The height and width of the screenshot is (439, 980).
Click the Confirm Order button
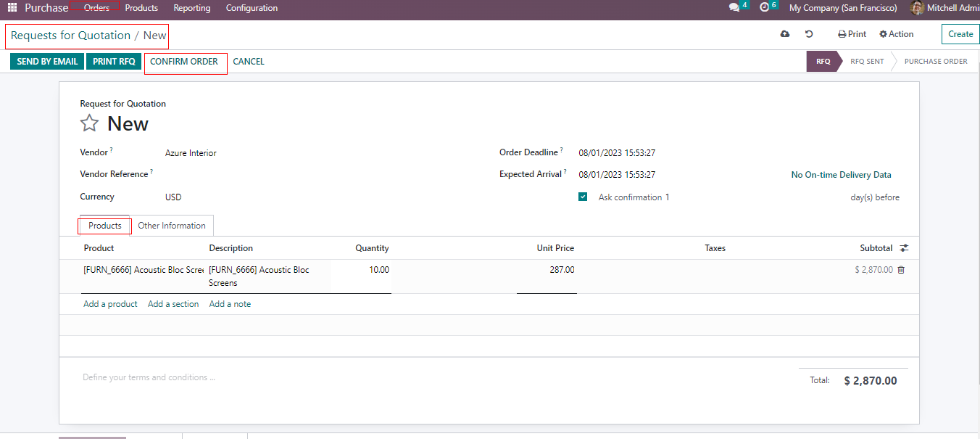pyautogui.click(x=184, y=62)
